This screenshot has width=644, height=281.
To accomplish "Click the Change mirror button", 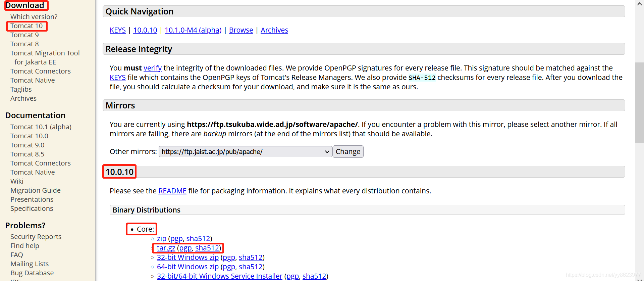I will 348,152.
